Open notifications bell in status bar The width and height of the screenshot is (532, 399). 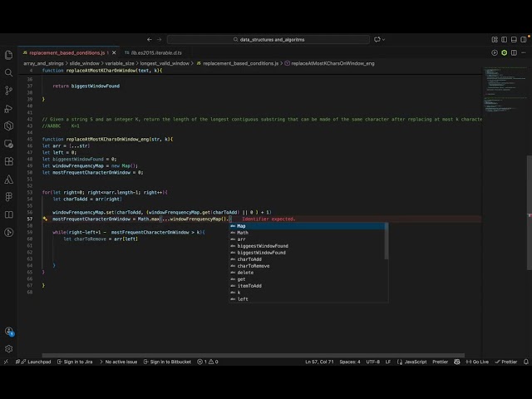[x=526, y=362]
